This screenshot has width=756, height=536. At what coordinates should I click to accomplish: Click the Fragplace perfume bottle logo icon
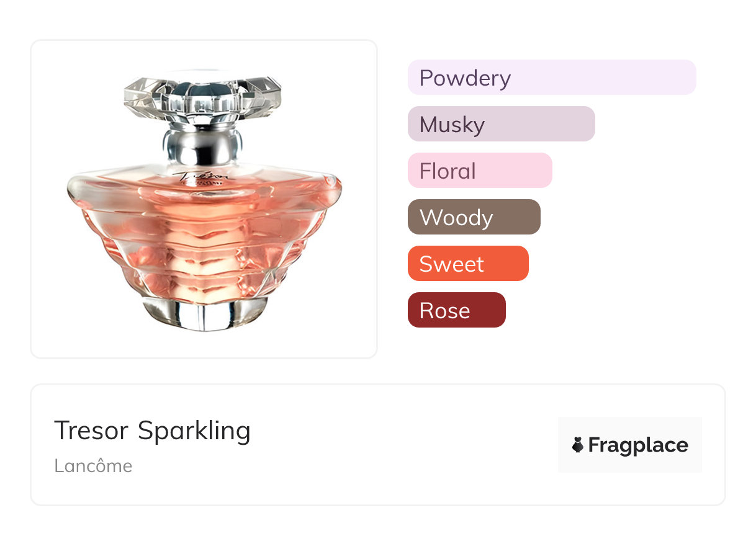point(578,445)
